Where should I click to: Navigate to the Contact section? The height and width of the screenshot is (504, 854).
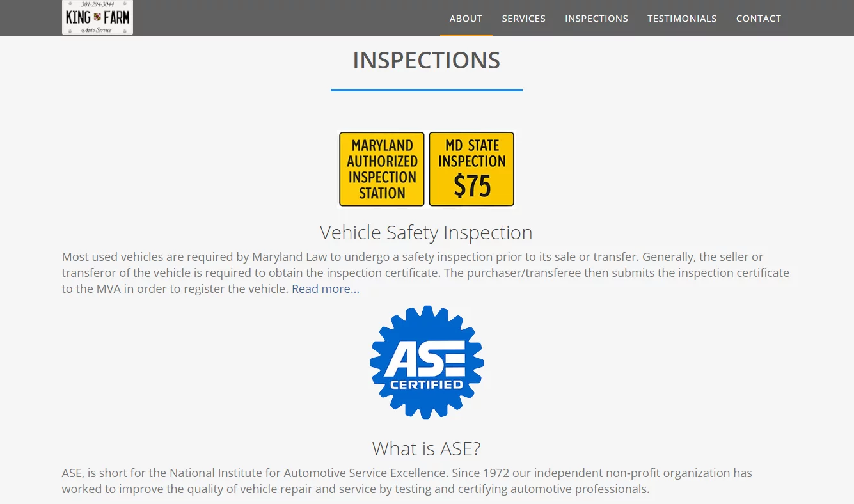point(758,19)
